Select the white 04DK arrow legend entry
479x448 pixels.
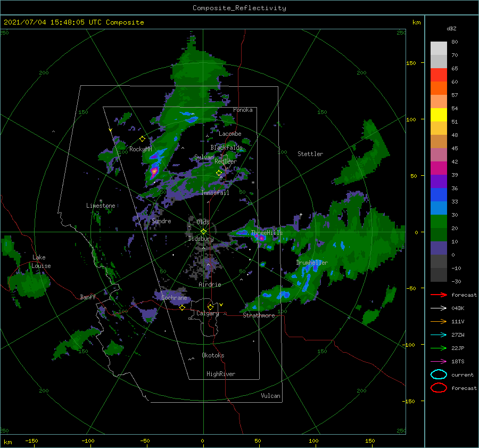click(x=439, y=308)
